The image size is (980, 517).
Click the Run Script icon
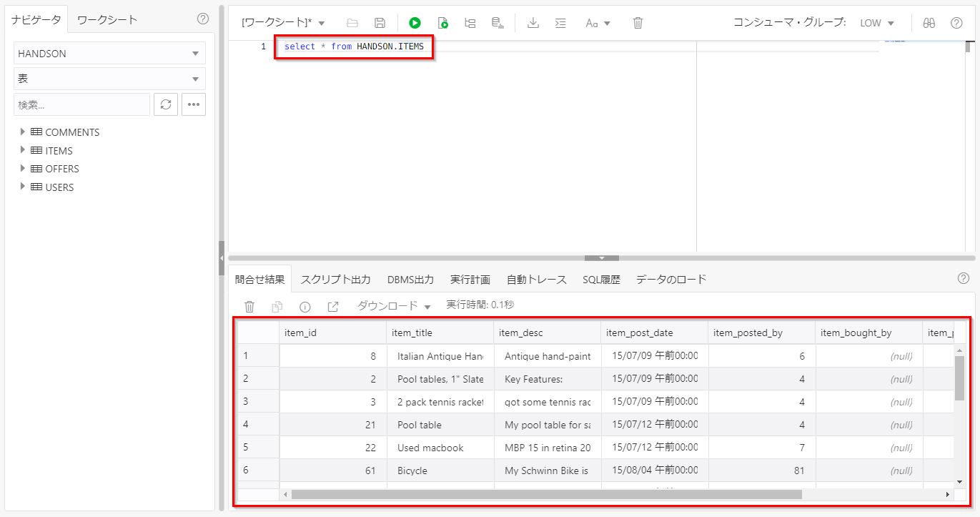pos(442,23)
